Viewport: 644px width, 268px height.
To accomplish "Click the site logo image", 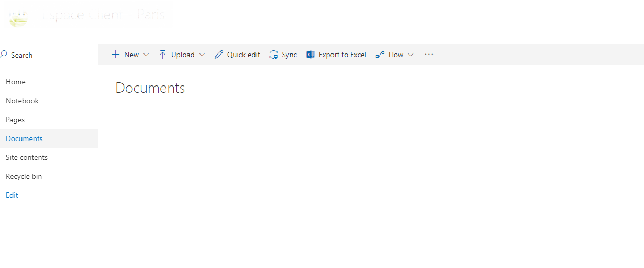I will pos(19,18).
